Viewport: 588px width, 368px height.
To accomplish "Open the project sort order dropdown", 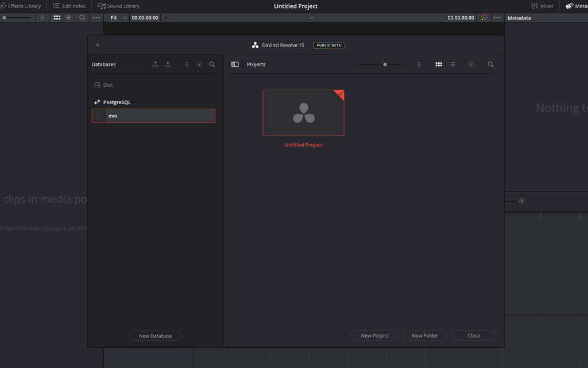I will (x=419, y=64).
